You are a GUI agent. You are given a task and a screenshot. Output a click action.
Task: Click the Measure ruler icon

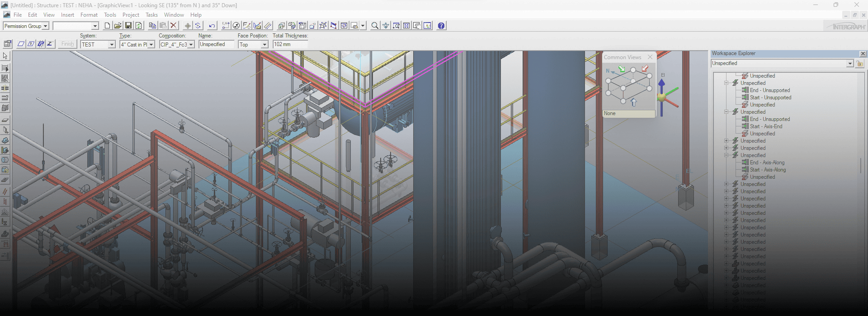[x=268, y=26]
